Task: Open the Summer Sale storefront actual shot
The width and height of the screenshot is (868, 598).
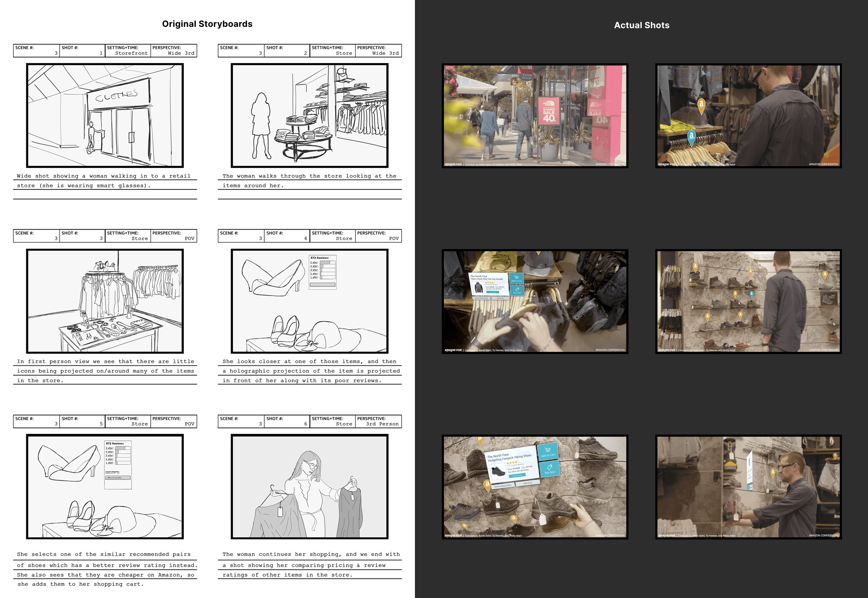Action: point(535,115)
